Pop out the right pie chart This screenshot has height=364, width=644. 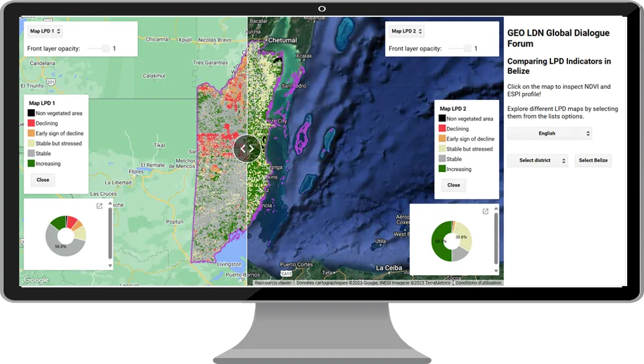point(485,211)
